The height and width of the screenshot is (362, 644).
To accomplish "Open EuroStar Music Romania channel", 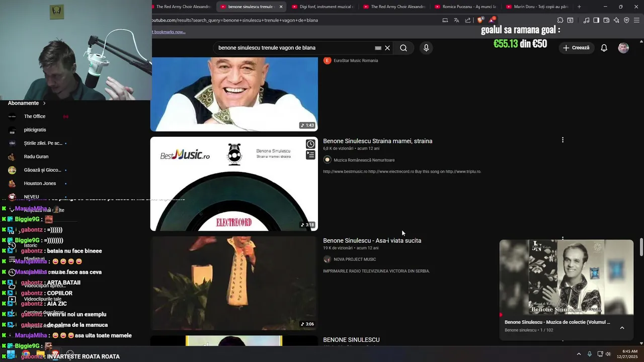I will coord(356,60).
